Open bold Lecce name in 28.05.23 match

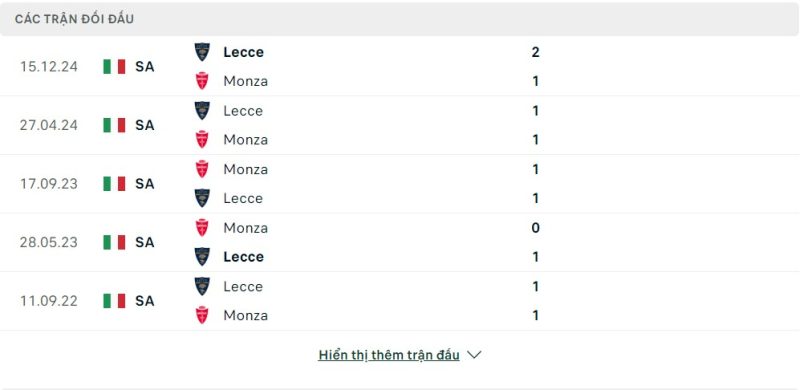click(x=243, y=257)
